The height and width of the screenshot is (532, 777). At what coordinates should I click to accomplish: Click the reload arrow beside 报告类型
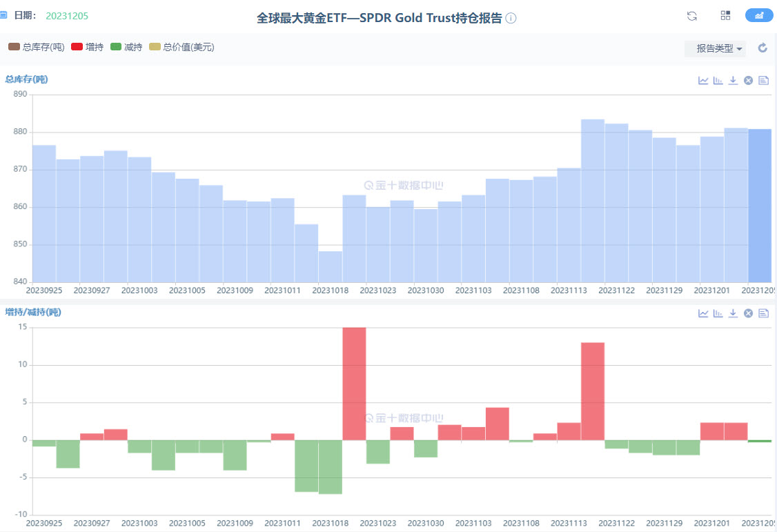click(x=763, y=48)
